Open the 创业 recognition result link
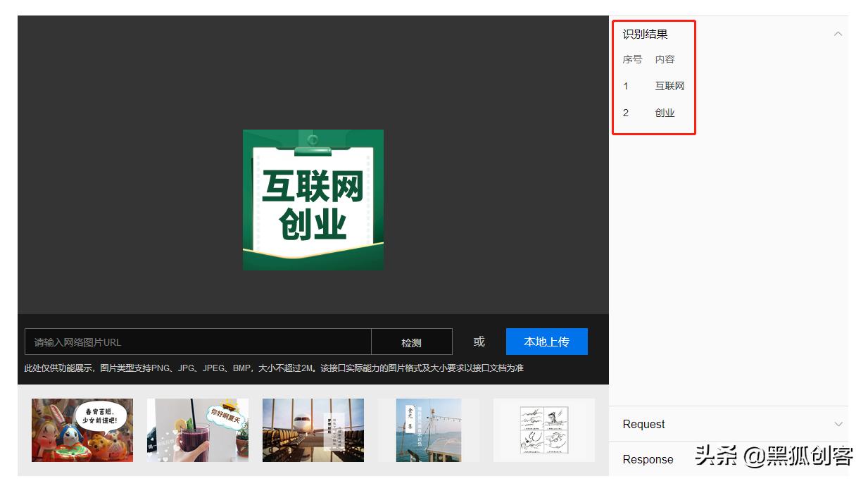This screenshot has width=868, height=481. click(665, 112)
